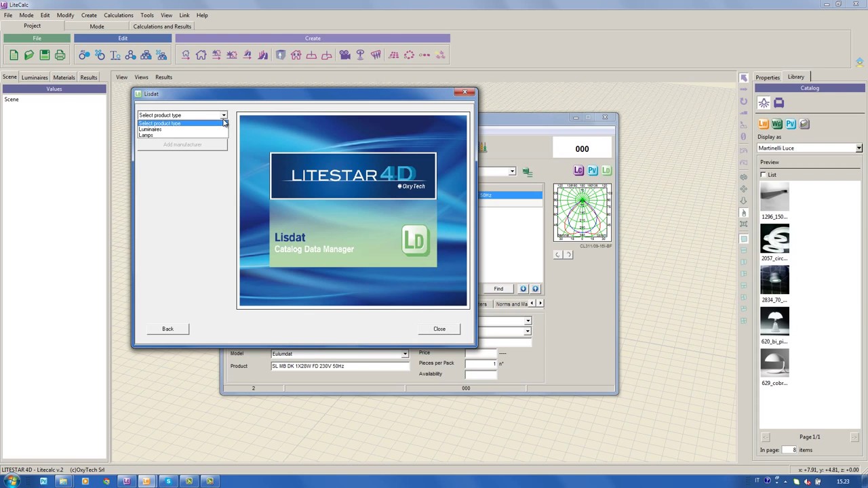Open the Calculations menu
Screen dimensions: 868x488
(118, 15)
